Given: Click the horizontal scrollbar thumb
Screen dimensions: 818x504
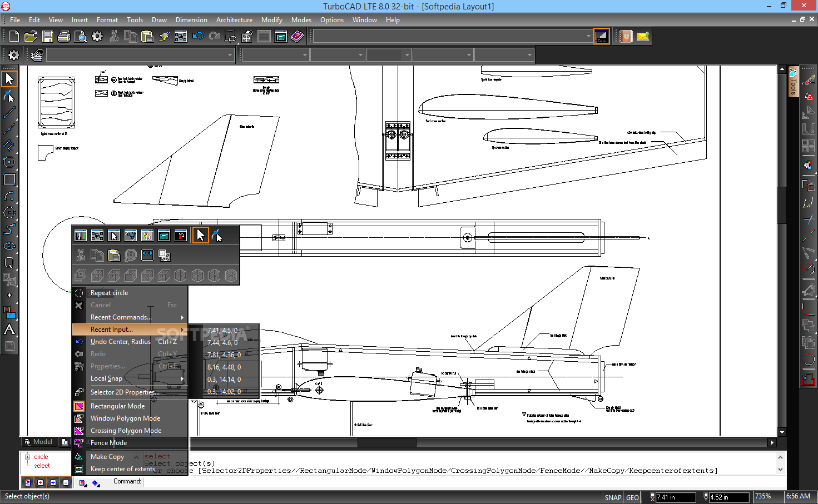Looking at the screenshot, I should [386, 442].
